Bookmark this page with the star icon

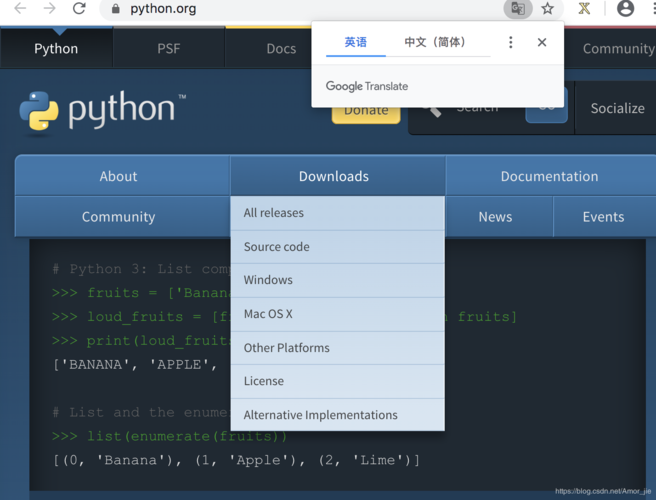coord(548,8)
